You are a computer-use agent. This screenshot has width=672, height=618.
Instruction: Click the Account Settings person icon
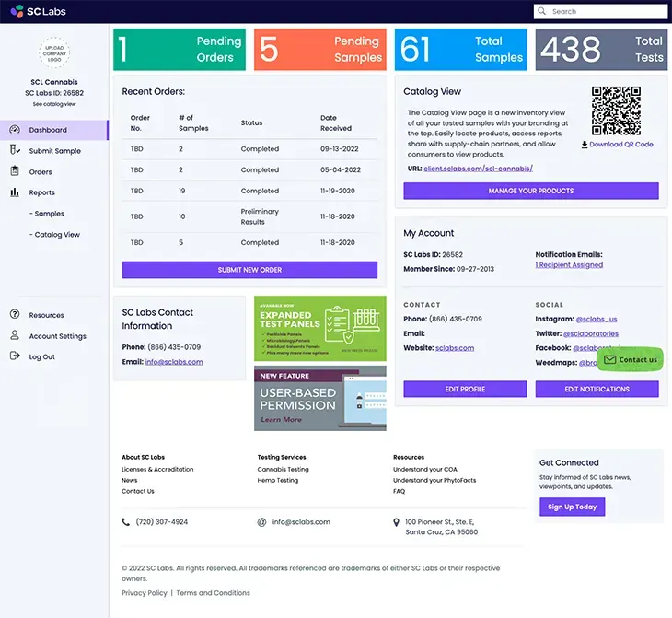(x=15, y=335)
